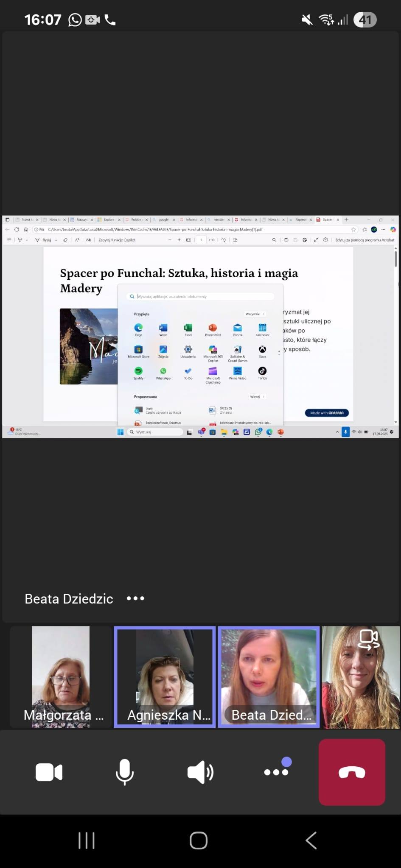Add page to favorites with star icon

353,229
